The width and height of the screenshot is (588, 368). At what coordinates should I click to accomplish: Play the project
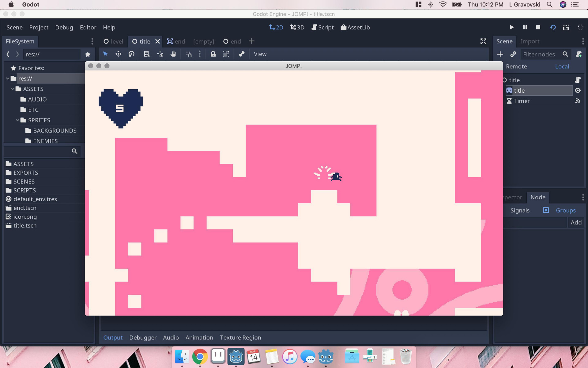512,27
